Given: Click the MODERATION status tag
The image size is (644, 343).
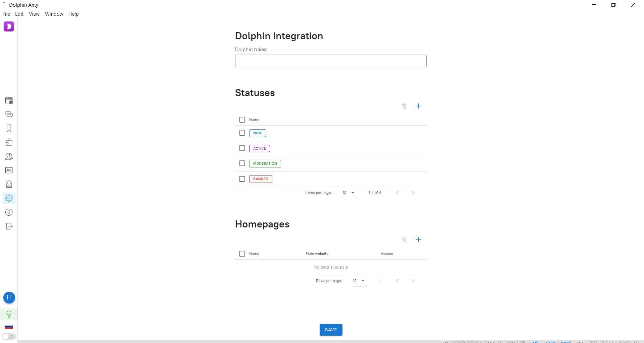Looking at the screenshot, I should (x=265, y=163).
